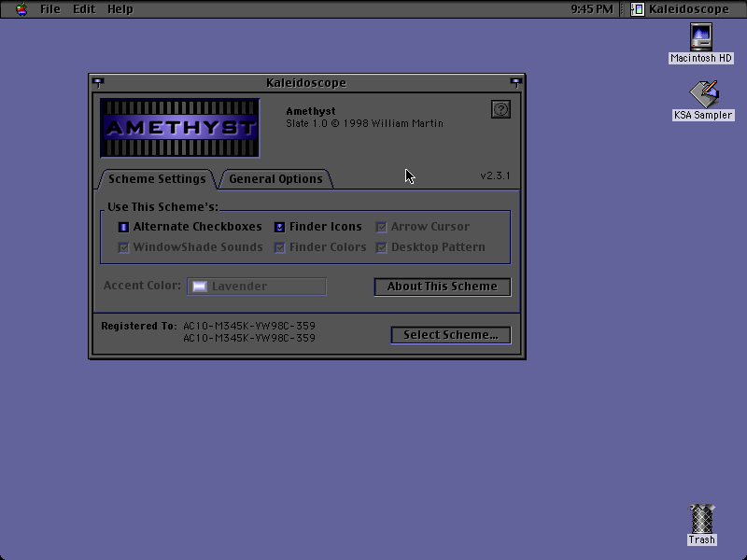Click the Kaleidoscope window title bar
The image size is (747, 560).
307,83
